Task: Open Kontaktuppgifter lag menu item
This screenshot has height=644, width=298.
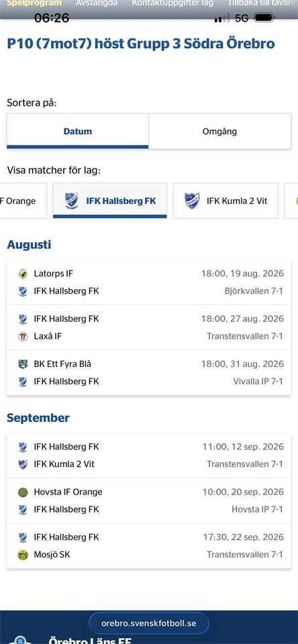Action: (x=172, y=3)
